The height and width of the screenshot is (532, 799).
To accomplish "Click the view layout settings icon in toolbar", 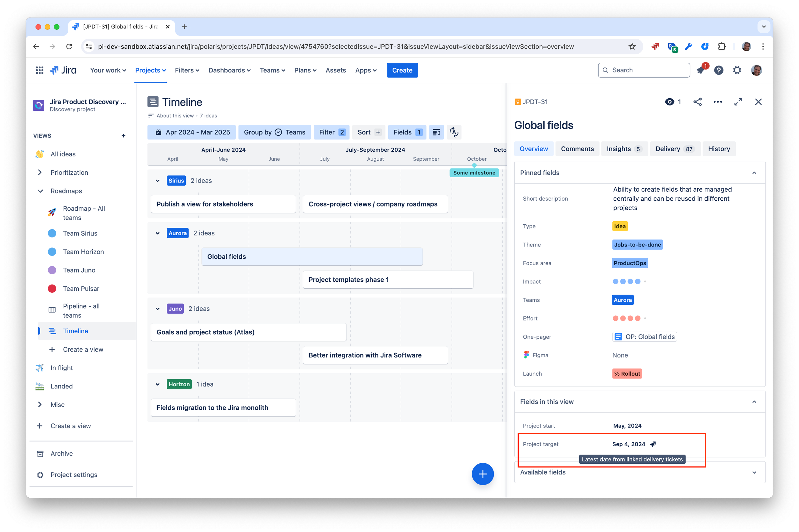I will [436, 132].
